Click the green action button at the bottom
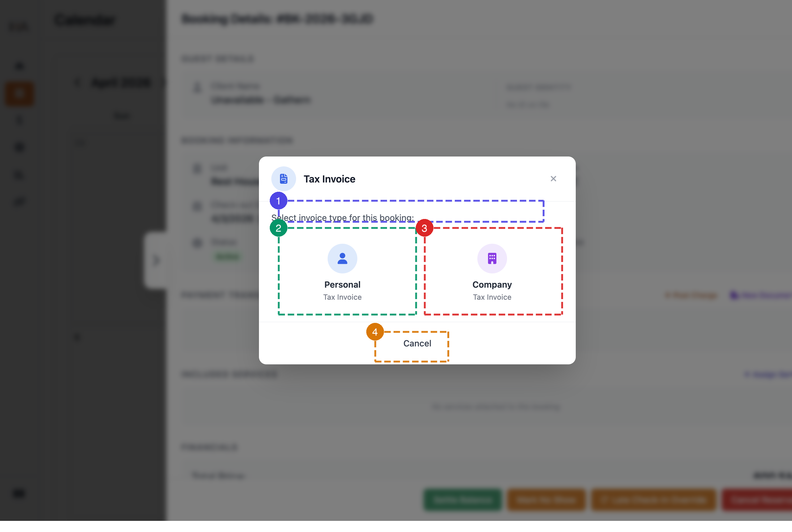This screenshot has width=792, height=532. coord(462,500)
